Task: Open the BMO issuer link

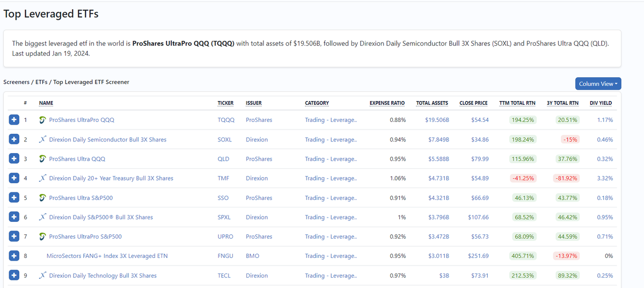Action: pos(252,256)
